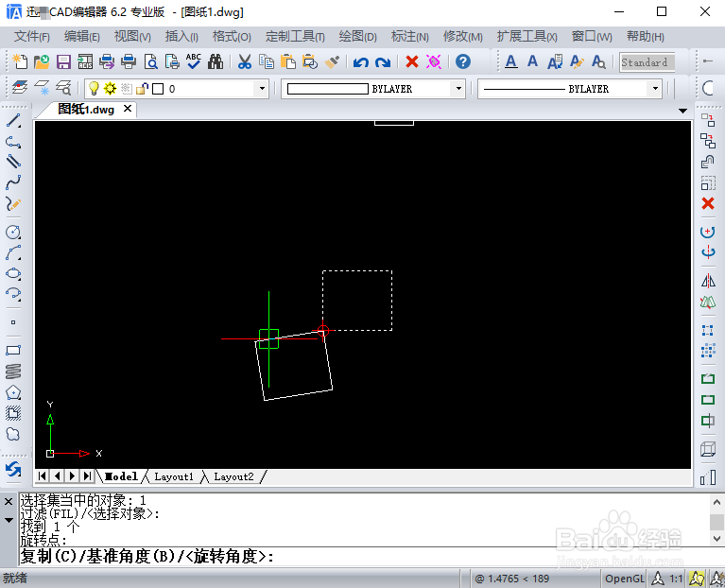Open the 修改(M) menu
Viewport: 725px width, 588px height.
pyautogui.click(x=462, y=37)
